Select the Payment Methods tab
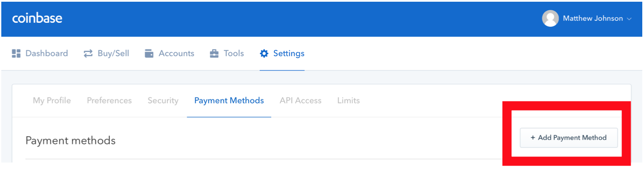 click(229, 101)
